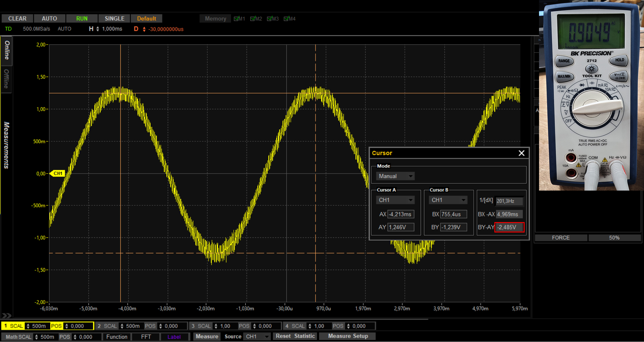Viewport: 644px width, 342px height.
Task: Click the CH1 ground level marker
Action: coord(57,174)
